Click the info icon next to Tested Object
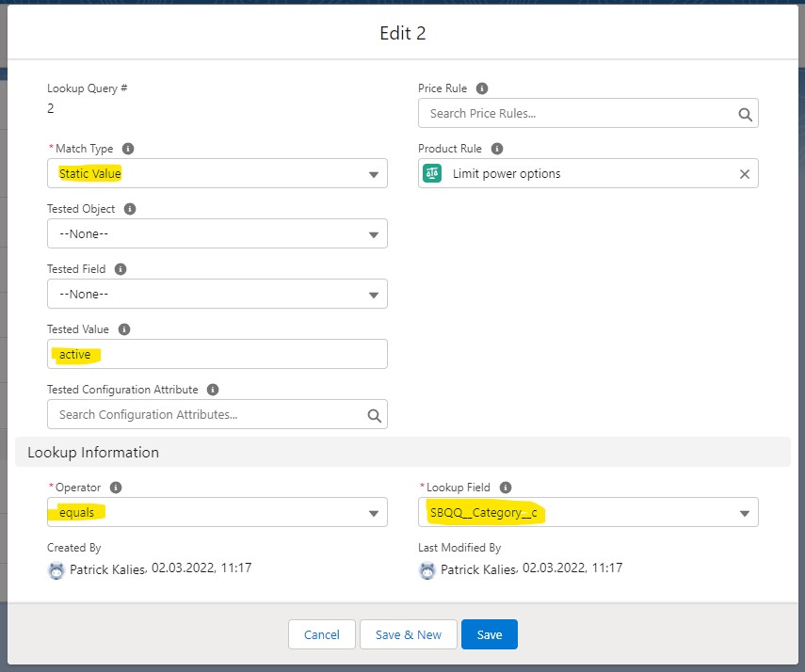The height and width of the screenshot is (672, 805). click(x=130, y=209)
